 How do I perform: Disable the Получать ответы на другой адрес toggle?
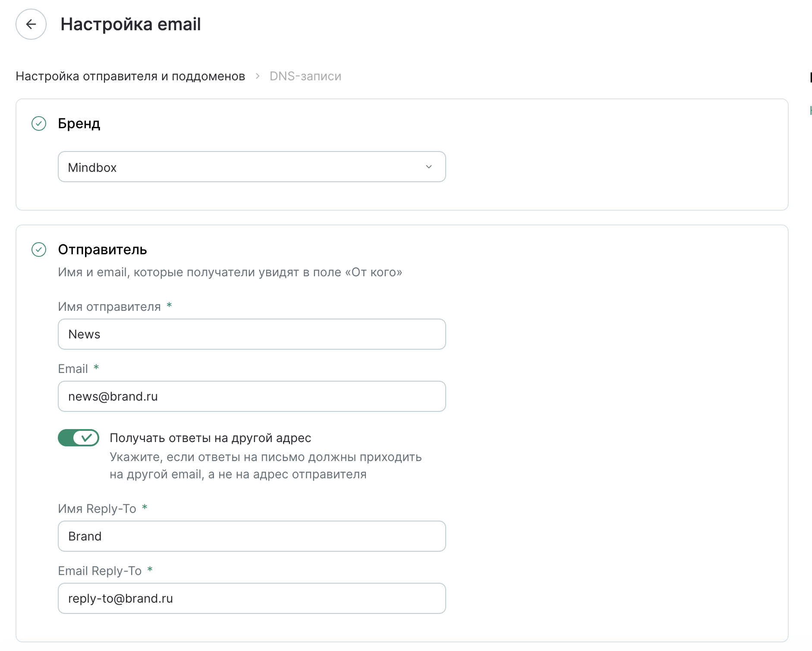[79, 438]
